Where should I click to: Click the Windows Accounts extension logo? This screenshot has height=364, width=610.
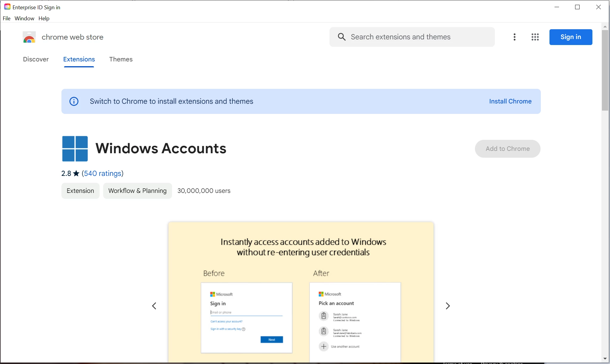point(75,148)
